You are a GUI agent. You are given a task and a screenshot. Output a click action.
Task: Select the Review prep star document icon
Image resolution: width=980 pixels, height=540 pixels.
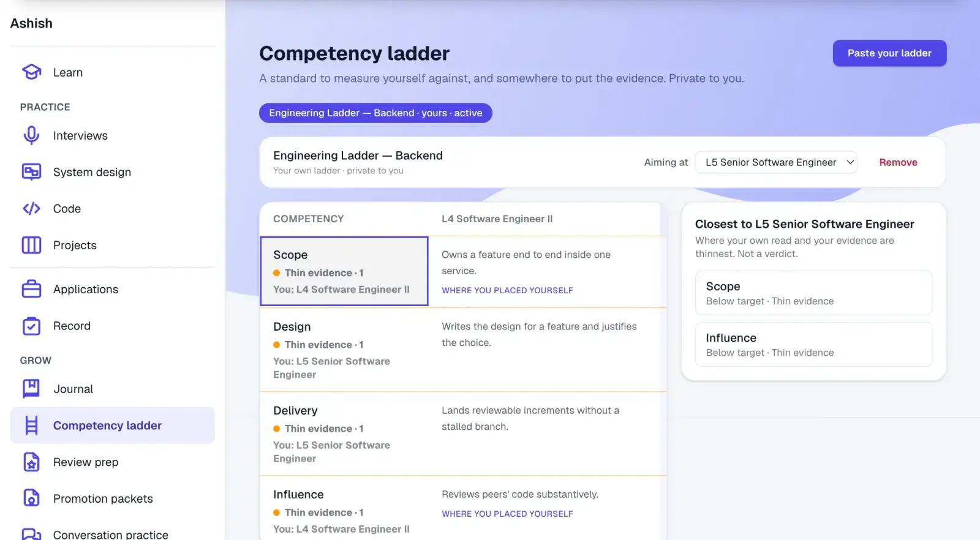point(31,462)
